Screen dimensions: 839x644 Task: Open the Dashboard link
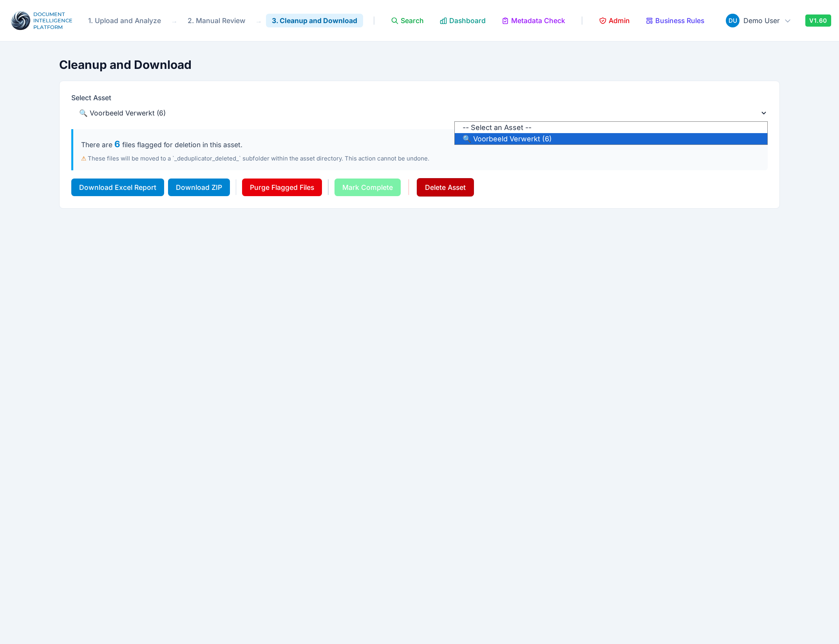462,21
